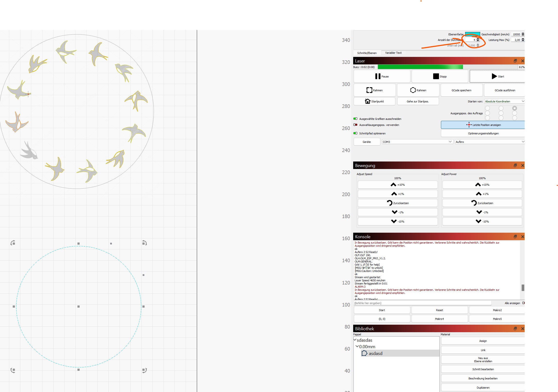Enable Auswahlausgangspos. verwenden switch

pyautogui.click(x=355, y=125)
